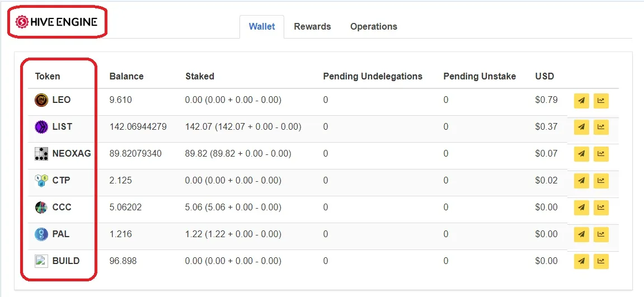Open the NEOXAG market chart button
This screenshot has height=297, width=644.
tap(601, 154)
